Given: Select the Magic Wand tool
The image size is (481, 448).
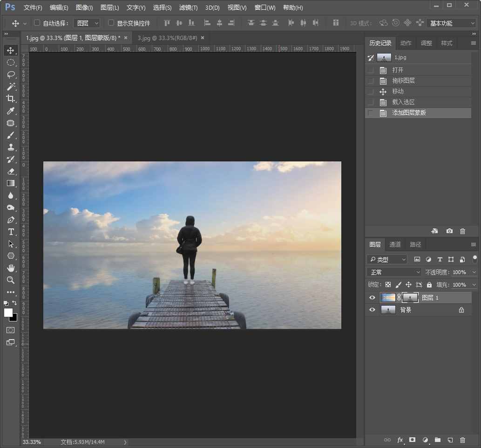Looking at the screenshot, I should [11, 87].
